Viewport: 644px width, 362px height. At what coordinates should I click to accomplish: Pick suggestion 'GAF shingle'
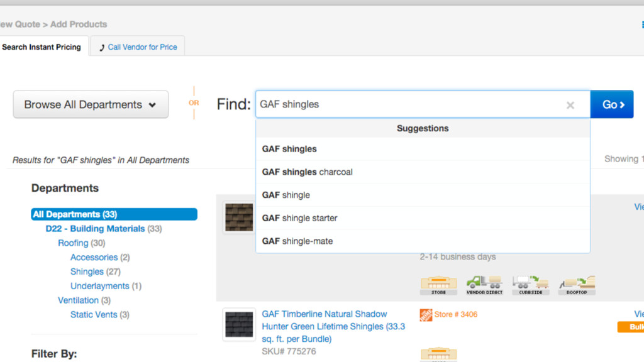click(x=423, y=195)
